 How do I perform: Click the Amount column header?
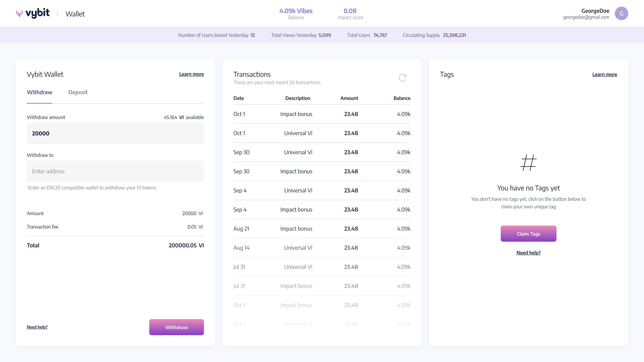pos(349,98)
